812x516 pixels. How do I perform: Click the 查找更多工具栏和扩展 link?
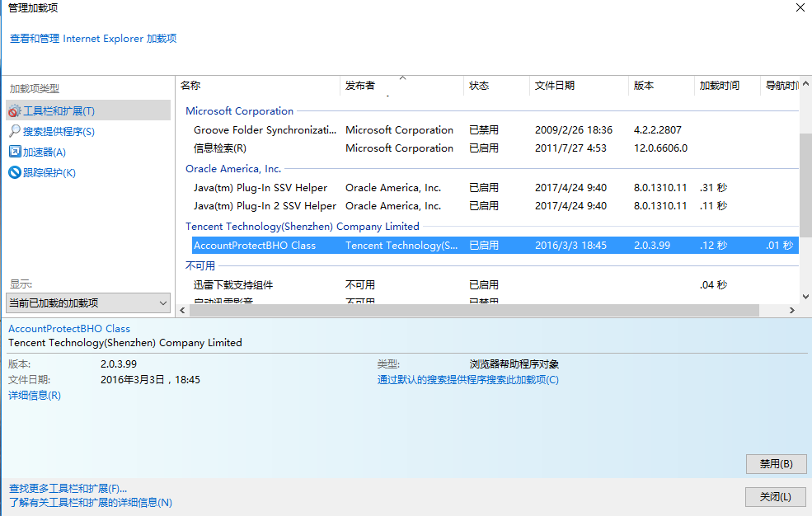click(x=68, y=488)
